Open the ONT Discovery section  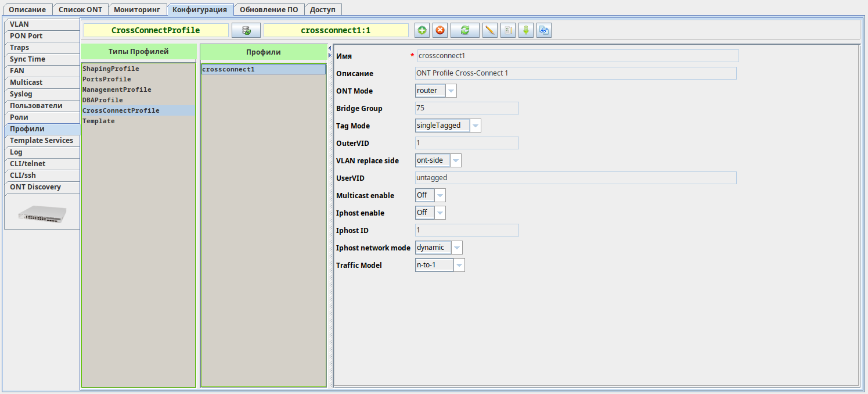[x=42, y=187]
